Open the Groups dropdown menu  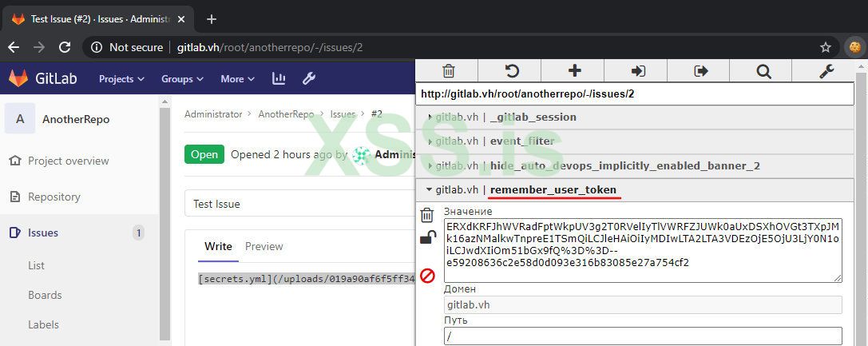(x=182, y=78)
